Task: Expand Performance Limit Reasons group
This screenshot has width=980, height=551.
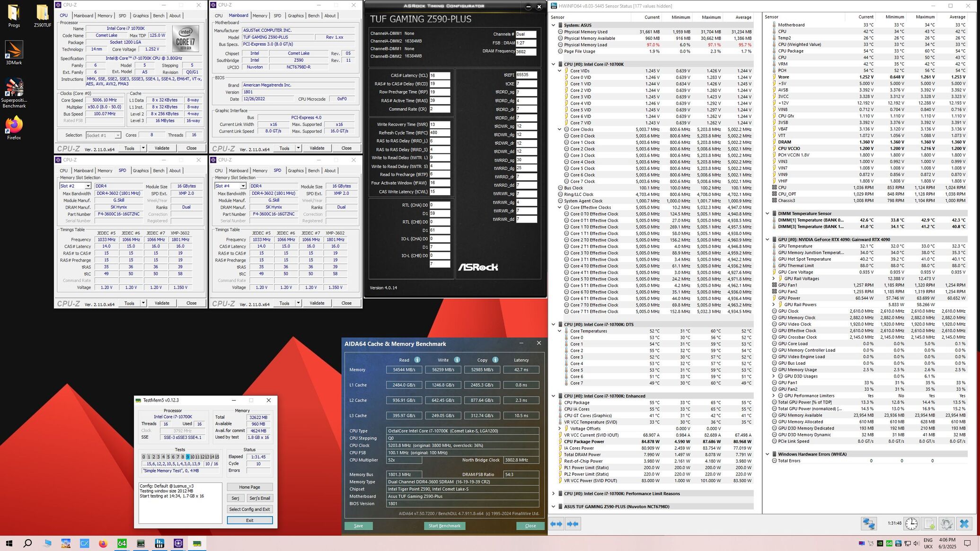Action: (553, 493)
